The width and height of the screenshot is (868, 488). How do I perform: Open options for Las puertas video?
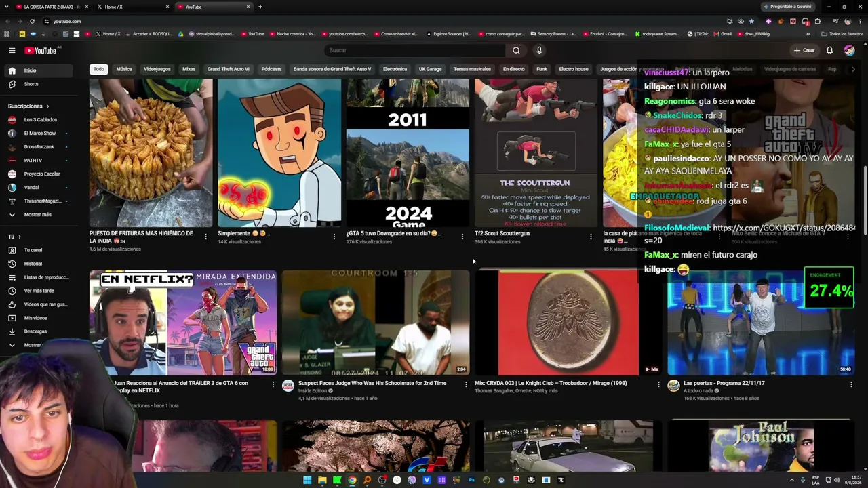[x=851, y=384]
